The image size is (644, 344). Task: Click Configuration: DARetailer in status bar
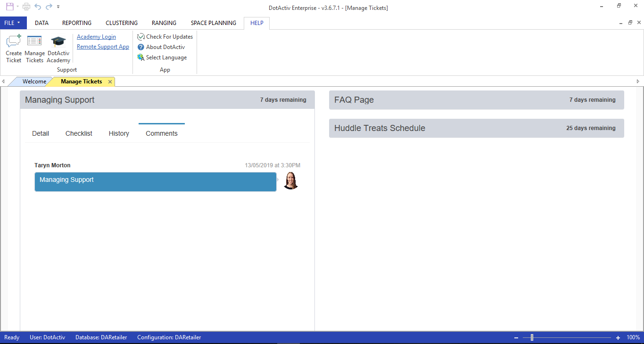169,337
